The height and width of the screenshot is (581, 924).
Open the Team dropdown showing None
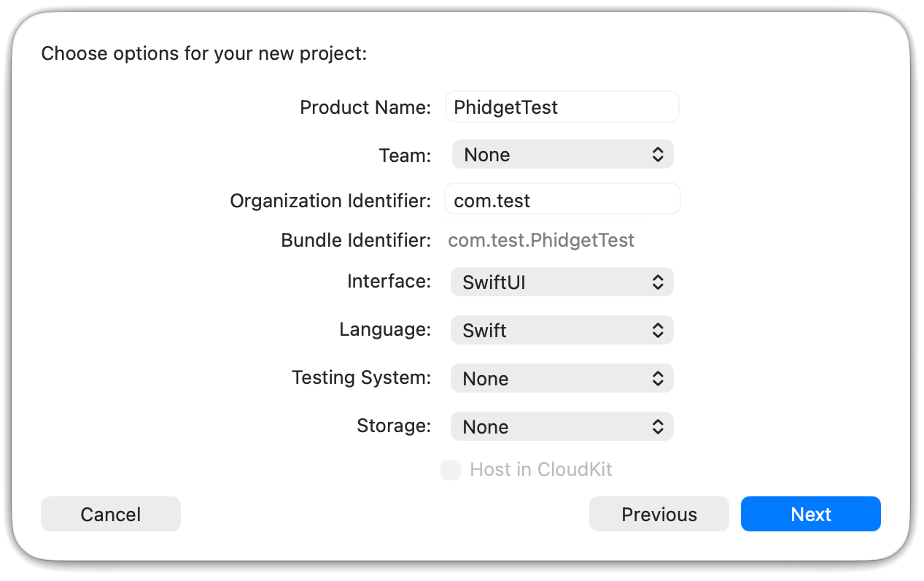pos(562,155)
